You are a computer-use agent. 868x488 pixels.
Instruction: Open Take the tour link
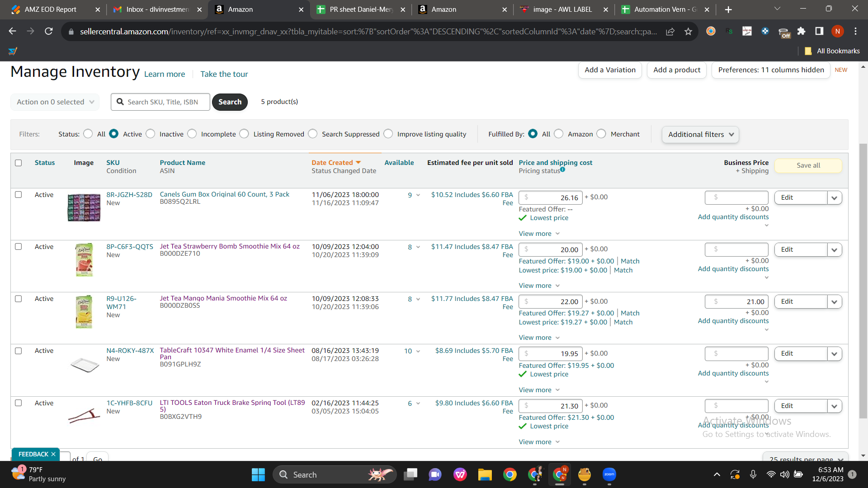click(224, 74)
